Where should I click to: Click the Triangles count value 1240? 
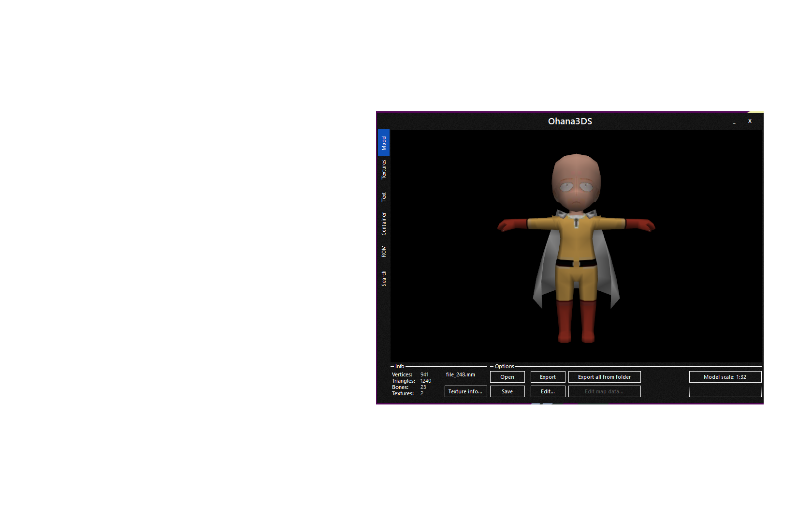point(426,381)
